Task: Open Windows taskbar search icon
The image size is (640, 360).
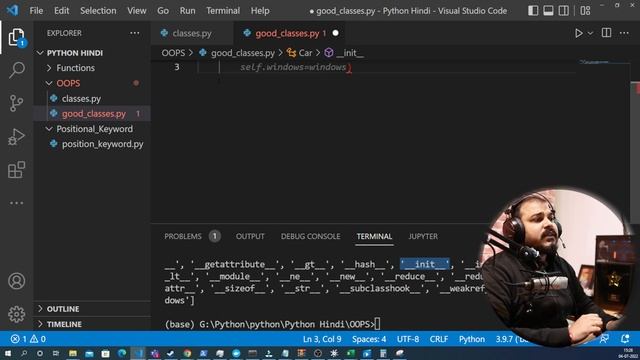Action: 24,353
